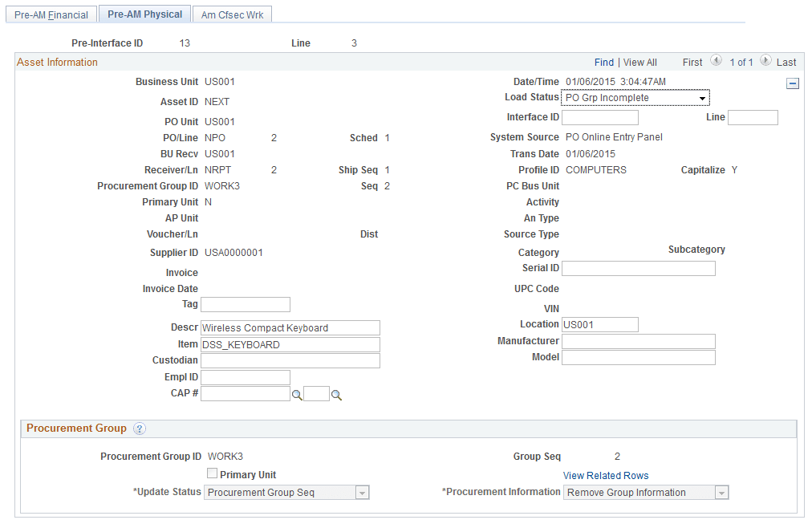Viewport: 812px width, 524px height.
Task: Select System Source value PO Online Entry Panel
Action: point(614,137)
